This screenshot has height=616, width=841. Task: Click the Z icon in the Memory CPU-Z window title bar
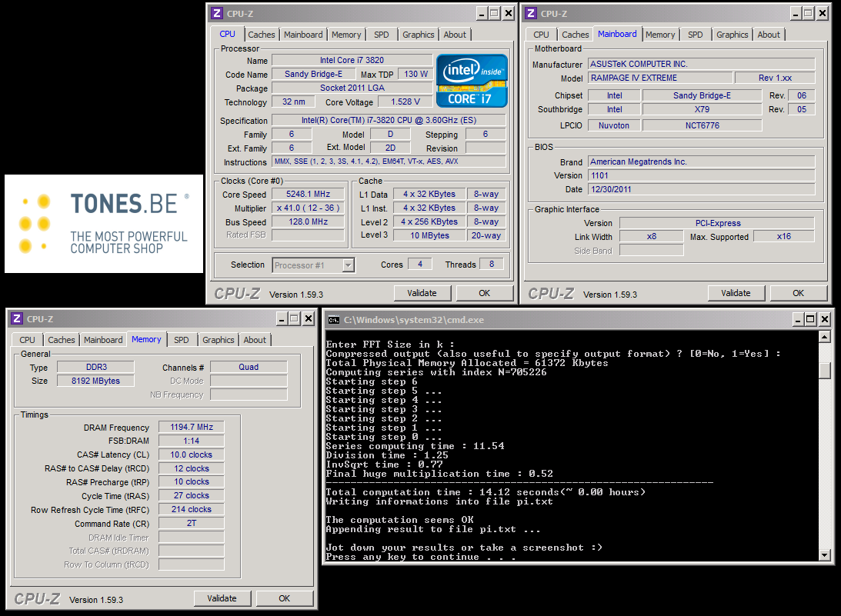click(x=17, y=318)
